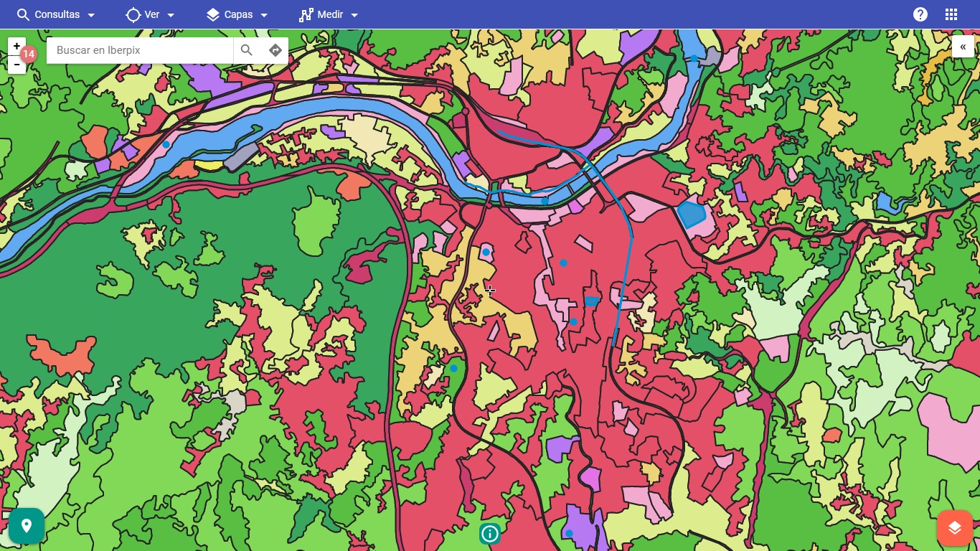Open the Ver menu
980x551 pixels.
pos(151,14)
